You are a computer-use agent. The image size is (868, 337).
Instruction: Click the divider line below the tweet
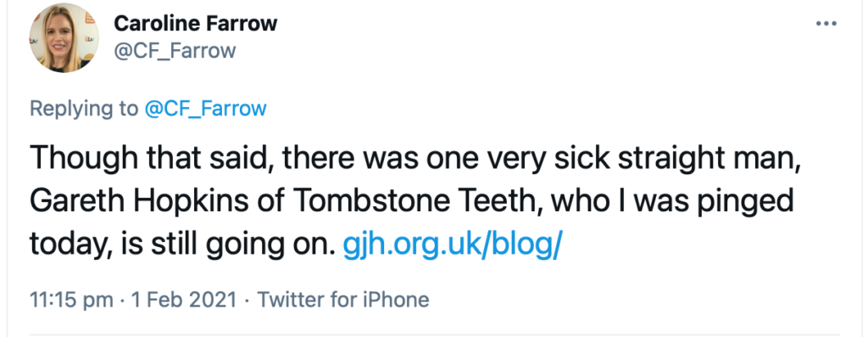click(x=434, y=334)
